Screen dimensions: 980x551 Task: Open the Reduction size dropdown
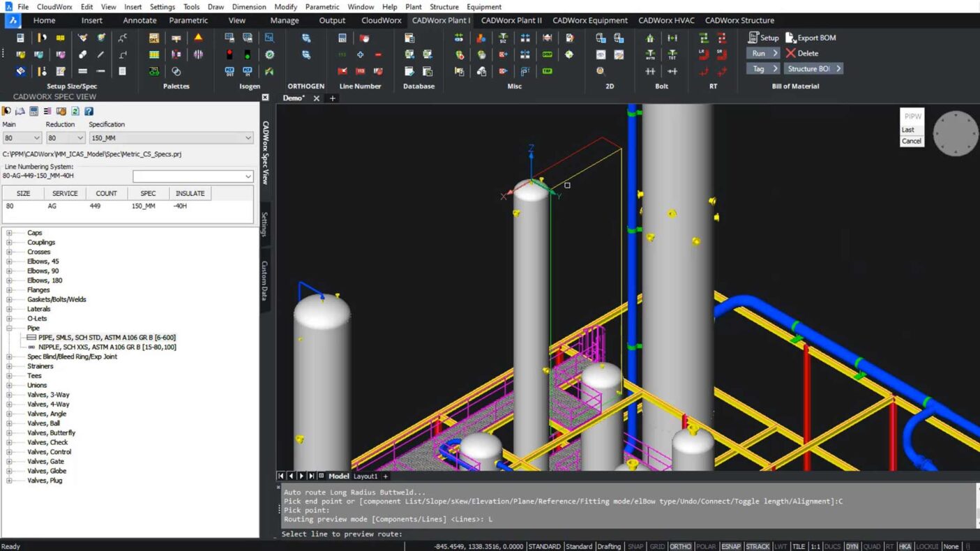click(66, 138)
